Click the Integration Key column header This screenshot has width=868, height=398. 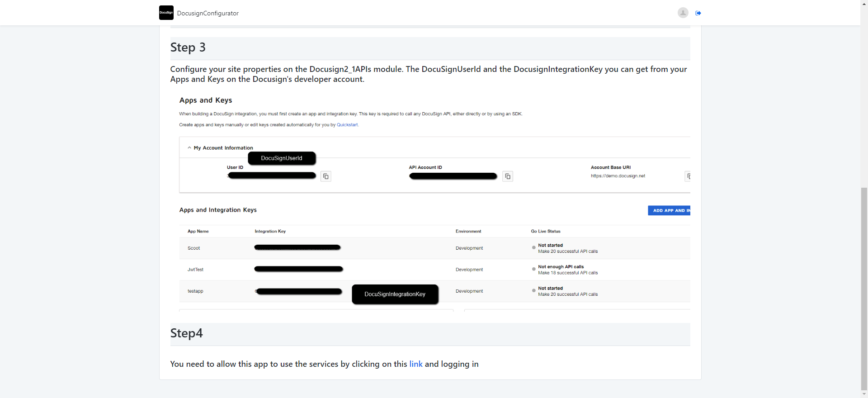(270, 231)
